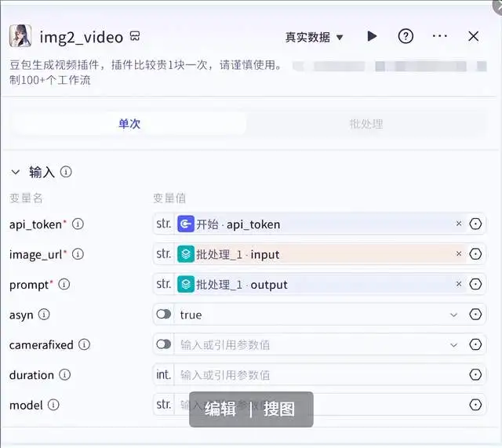This screenshot has width=502, height=448.
Task: Open the three-dot more options menu
Action: 439,36
